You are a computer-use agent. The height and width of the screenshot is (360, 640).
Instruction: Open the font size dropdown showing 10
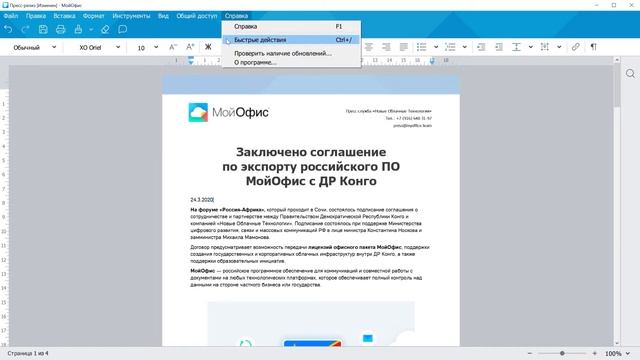click(x=147, y=47)
